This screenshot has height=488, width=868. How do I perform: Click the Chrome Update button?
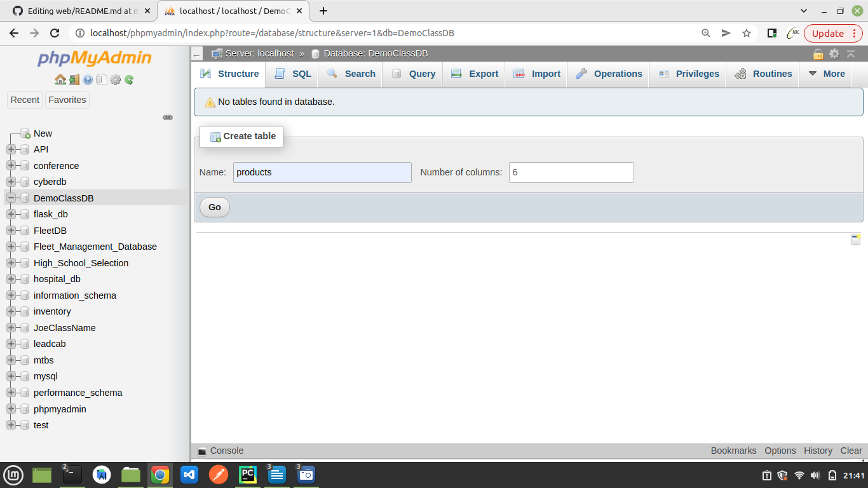tap(832, 33)
